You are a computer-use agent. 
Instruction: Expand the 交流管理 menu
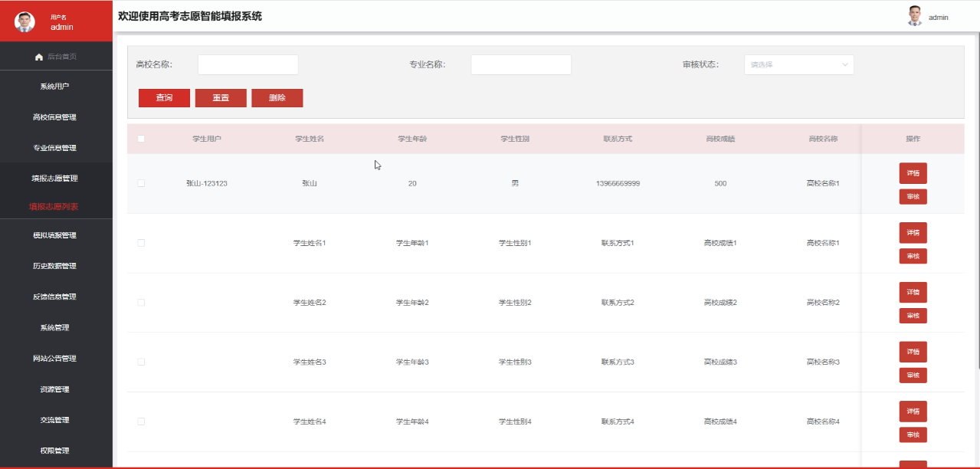click(56, 420)
